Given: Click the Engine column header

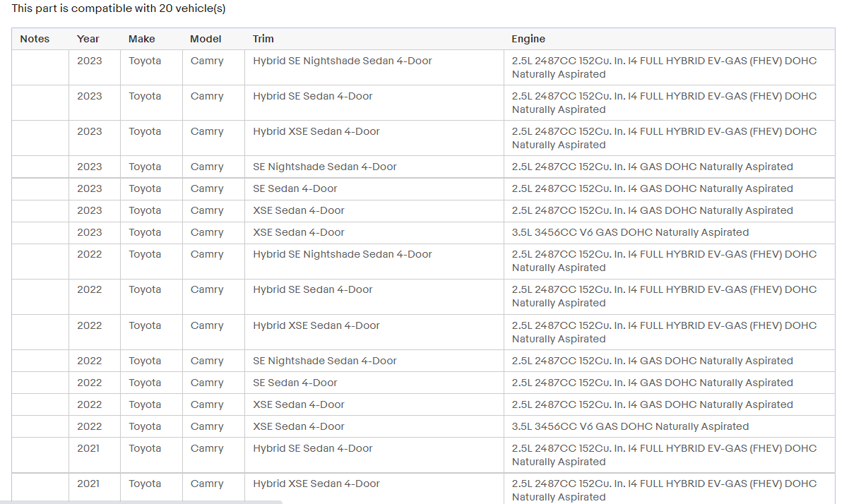Looking at the screenshot, I should pyautogui.click(x=670, y=39).
